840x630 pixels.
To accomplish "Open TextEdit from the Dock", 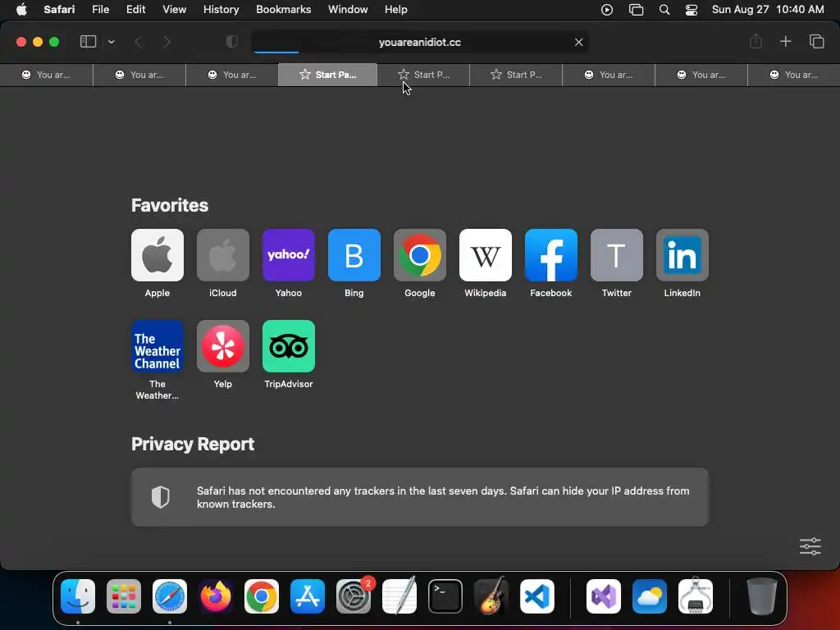I will (x=399, y=596).
